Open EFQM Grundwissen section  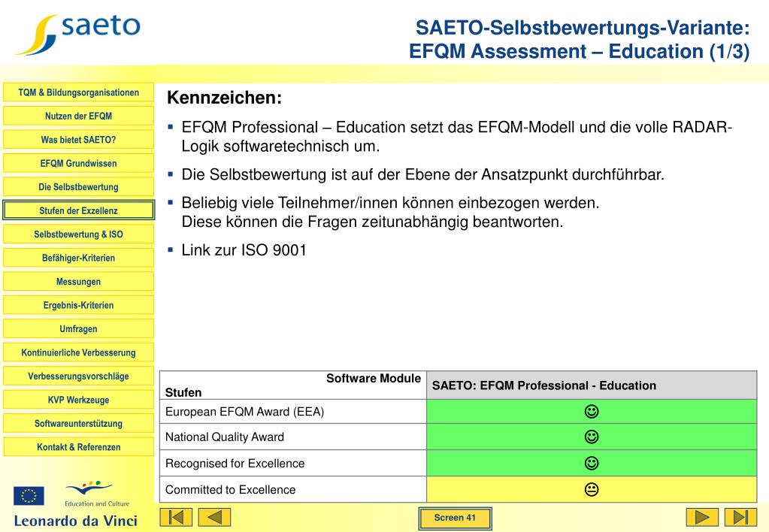(x=78, y=163)
